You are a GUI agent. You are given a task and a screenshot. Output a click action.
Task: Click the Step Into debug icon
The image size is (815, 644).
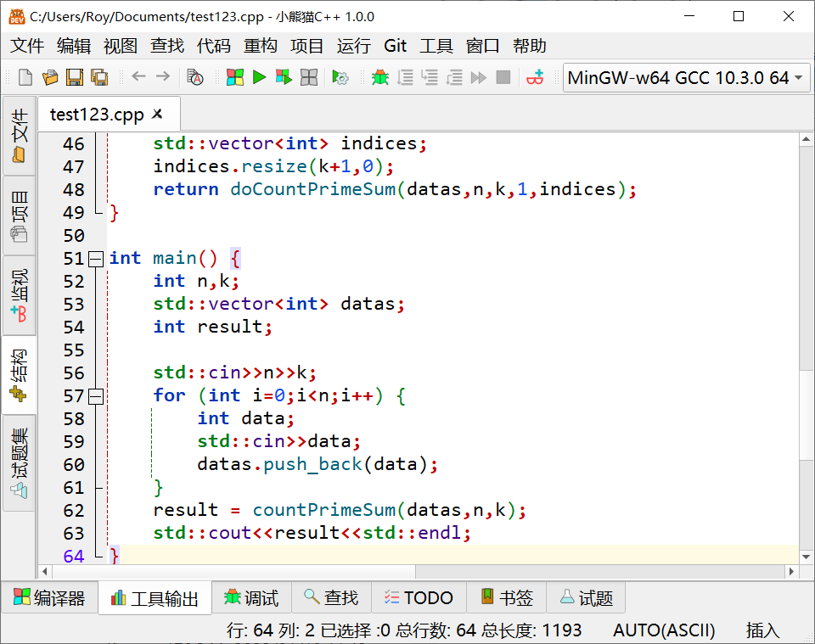coord(430,77)
